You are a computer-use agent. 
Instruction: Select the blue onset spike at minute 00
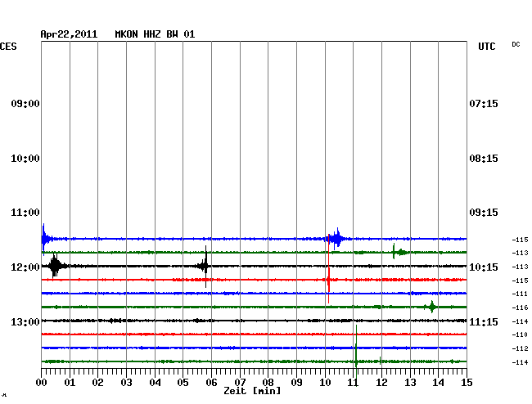[43, 239]
